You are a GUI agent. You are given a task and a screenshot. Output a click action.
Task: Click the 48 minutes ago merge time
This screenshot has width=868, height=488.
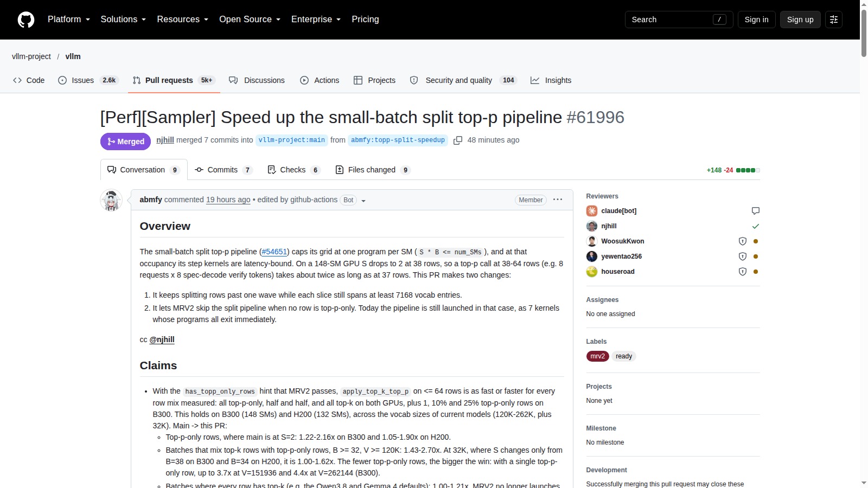point(494,140)
